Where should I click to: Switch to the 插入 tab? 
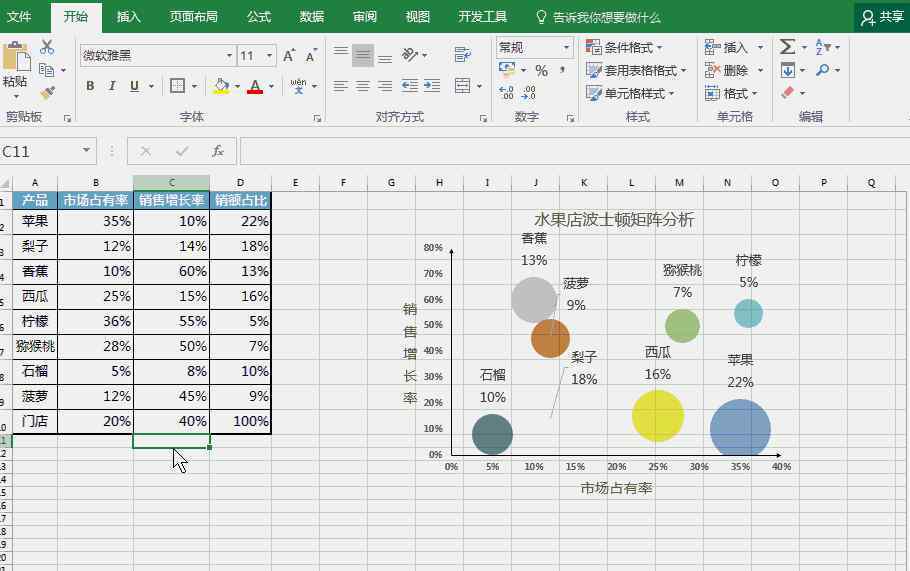pyautogui.click(x=128, y=16)
